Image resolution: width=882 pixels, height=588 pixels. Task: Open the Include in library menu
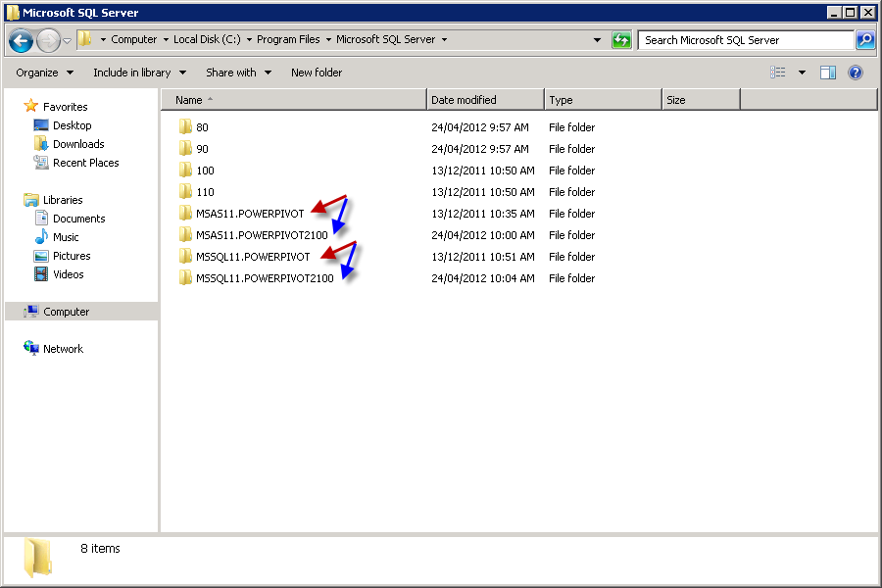pos(139,73)
